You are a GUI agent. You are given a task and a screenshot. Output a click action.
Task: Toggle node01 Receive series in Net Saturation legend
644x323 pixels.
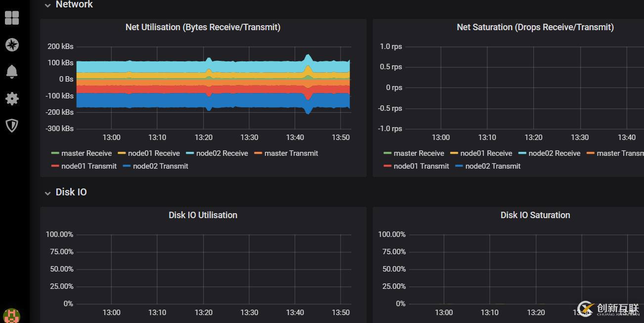tap(486, 153)
